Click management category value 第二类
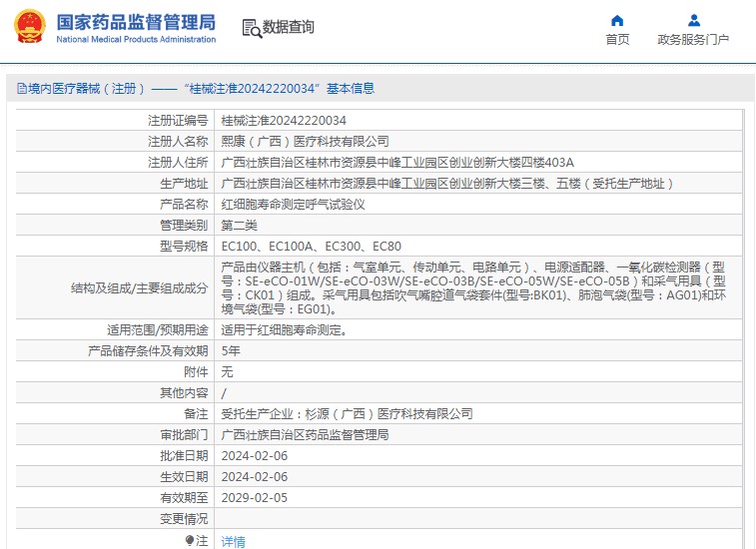Screen dimensions: 756x549 [x=239, y=226]
